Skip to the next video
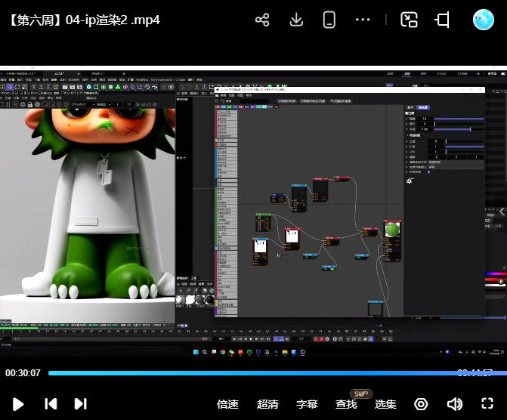The height and width of the screenshot is (420, 507). pyautogui.click(x=80, y=404)
